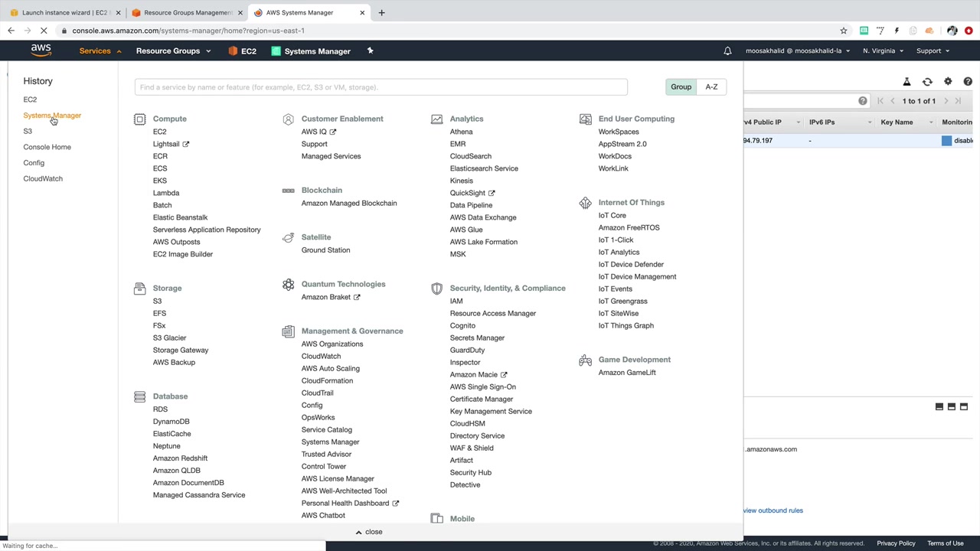This screenshot has height=551, width=980.
Task: Stop the page loading in browser
Action: (x=44, y=31)
